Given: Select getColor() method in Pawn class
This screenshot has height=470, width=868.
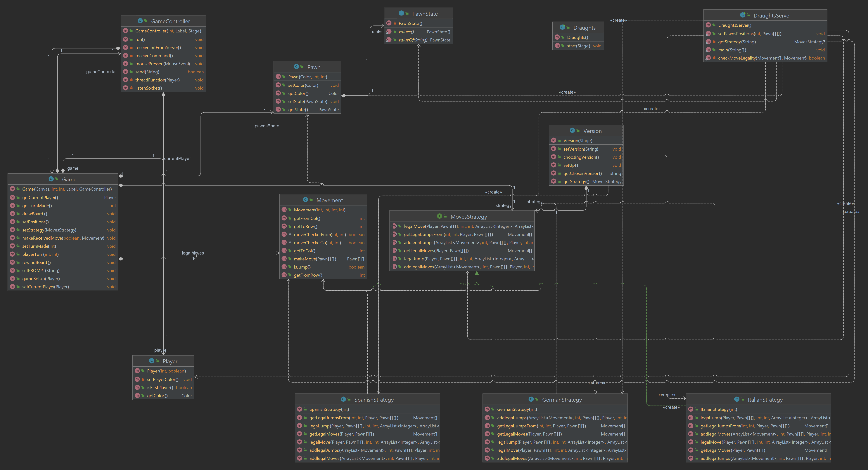Looking at the screenshot, I should (x=307, y=93).
